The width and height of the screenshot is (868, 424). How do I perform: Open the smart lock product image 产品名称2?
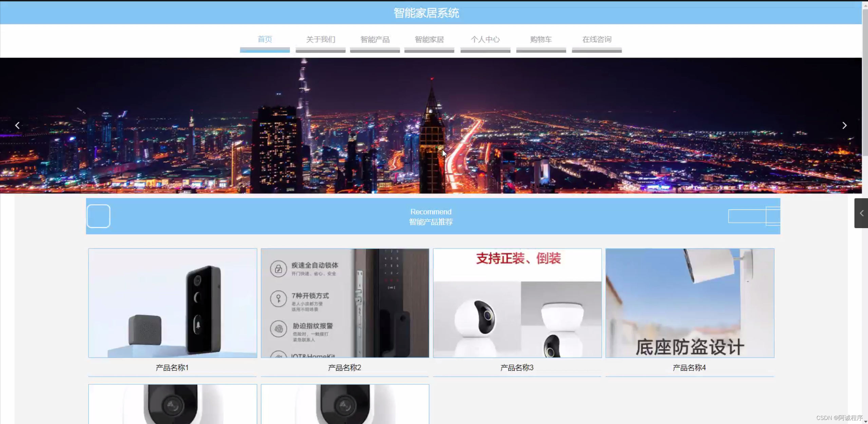345,303
